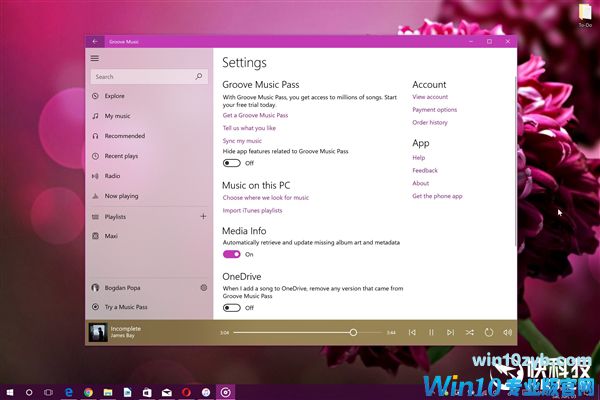Screen dimensions: 600x400
Task: Open the View account link
Action: (x=430, y=97)
